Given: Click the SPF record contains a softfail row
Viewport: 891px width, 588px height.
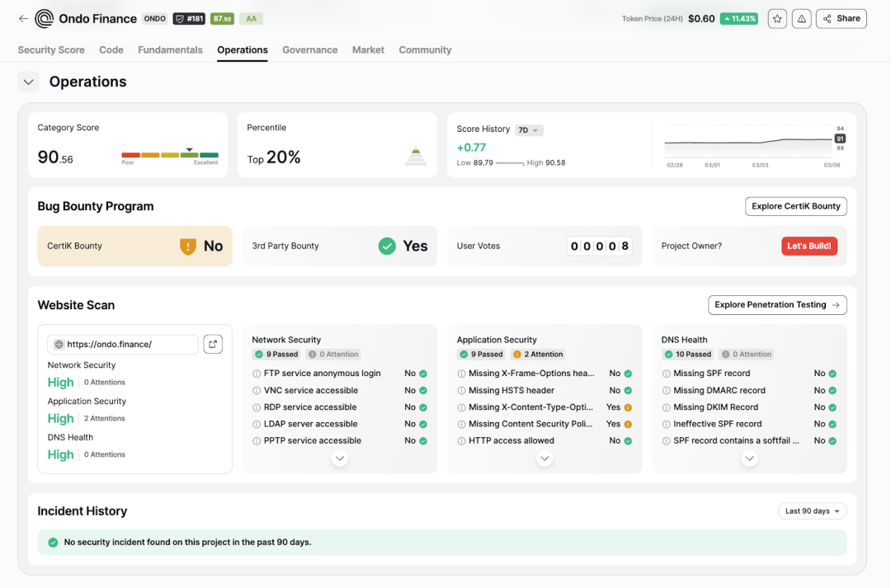Looking at the screenshot, I should point(749,441).
